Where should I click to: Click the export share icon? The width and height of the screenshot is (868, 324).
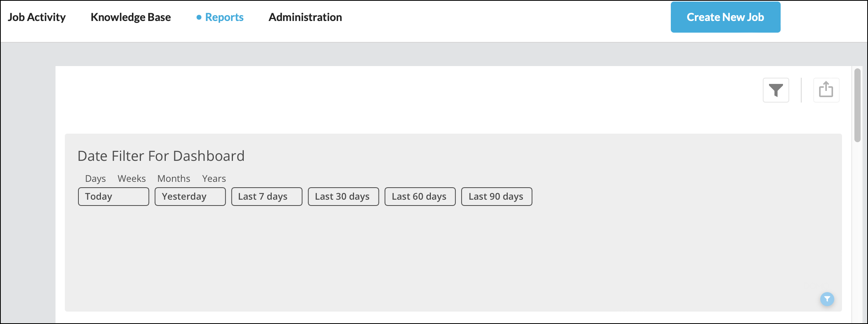pos(826,90)
